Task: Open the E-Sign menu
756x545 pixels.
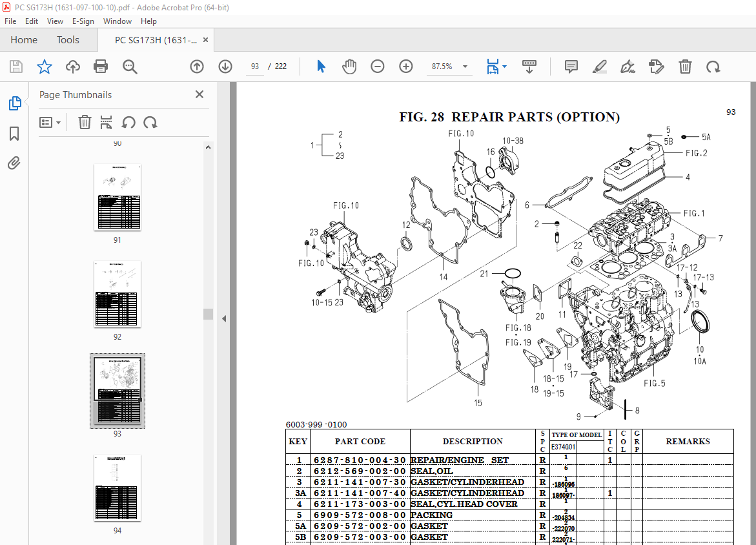Action: pyautogui.click(x=83, y=21)
